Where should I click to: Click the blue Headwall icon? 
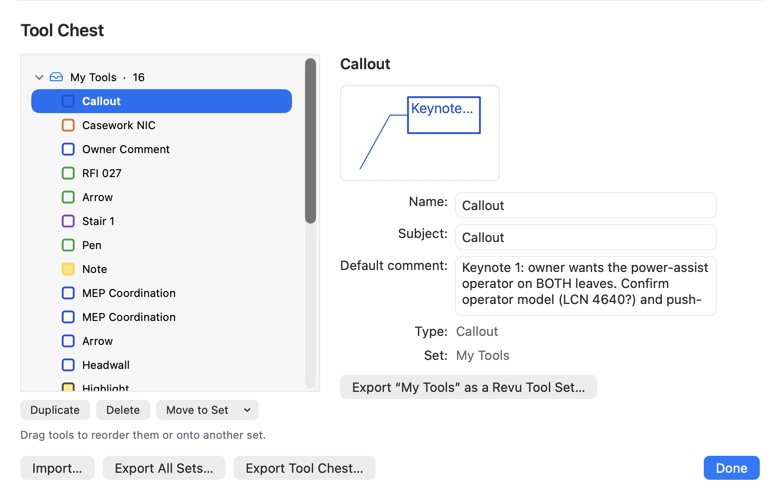[x=68, y=365]
